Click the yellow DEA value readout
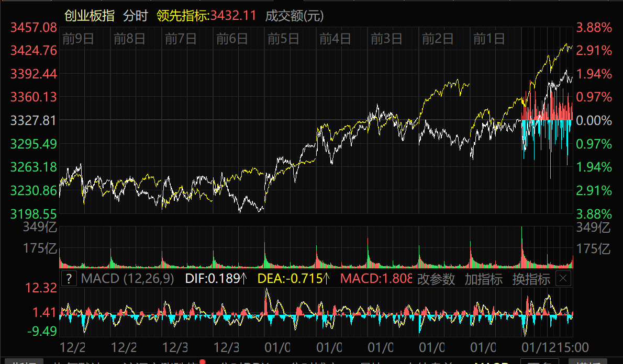Image resolution: width=623 pixels, height=364 pixels. tap(293, 278)
